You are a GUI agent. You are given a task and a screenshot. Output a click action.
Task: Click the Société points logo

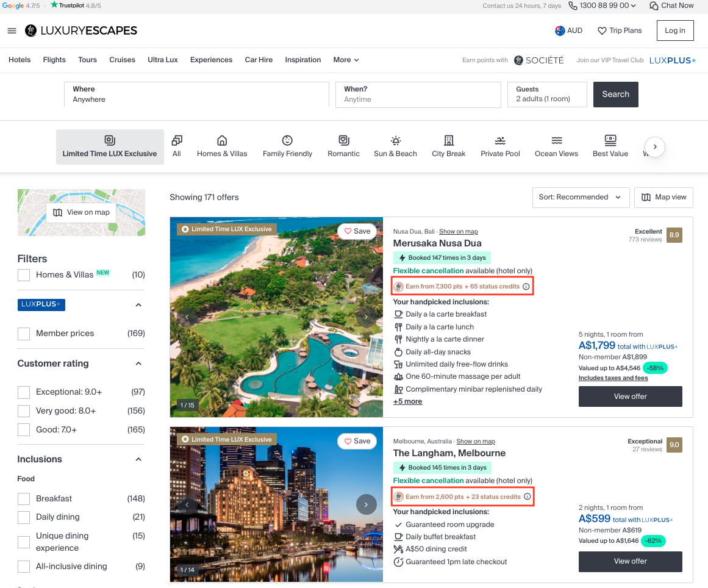538,60
